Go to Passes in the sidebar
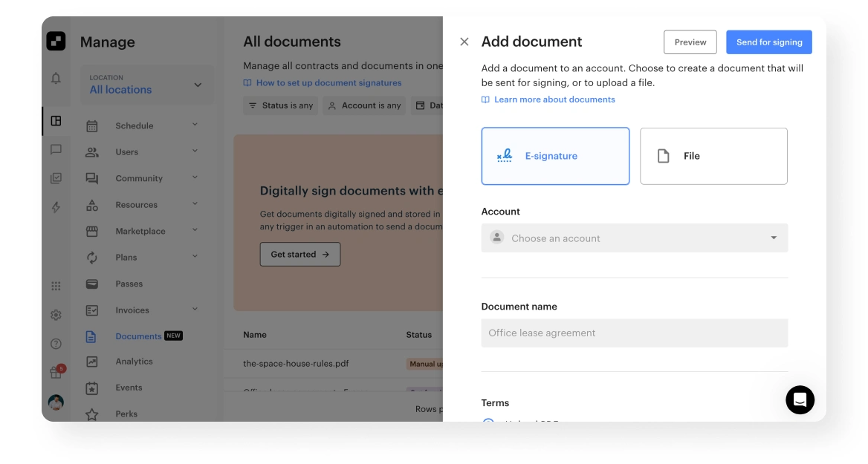 (x=129, y=284)
